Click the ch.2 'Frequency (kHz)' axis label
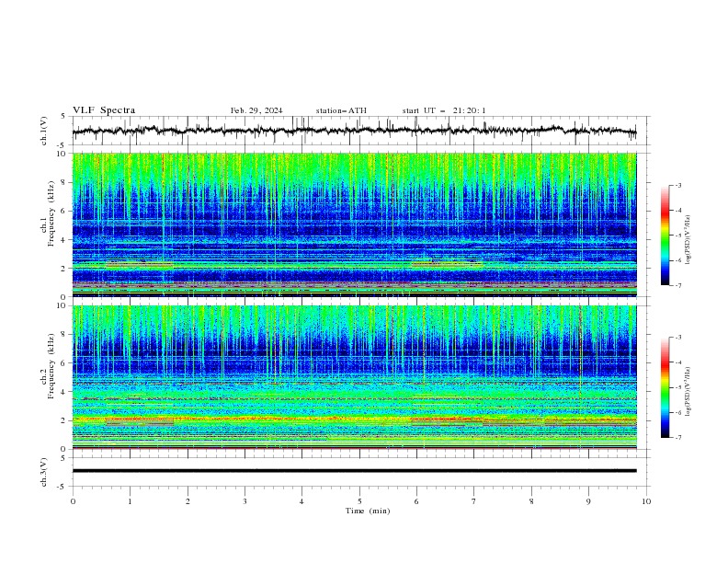 (x=51, y=366)
